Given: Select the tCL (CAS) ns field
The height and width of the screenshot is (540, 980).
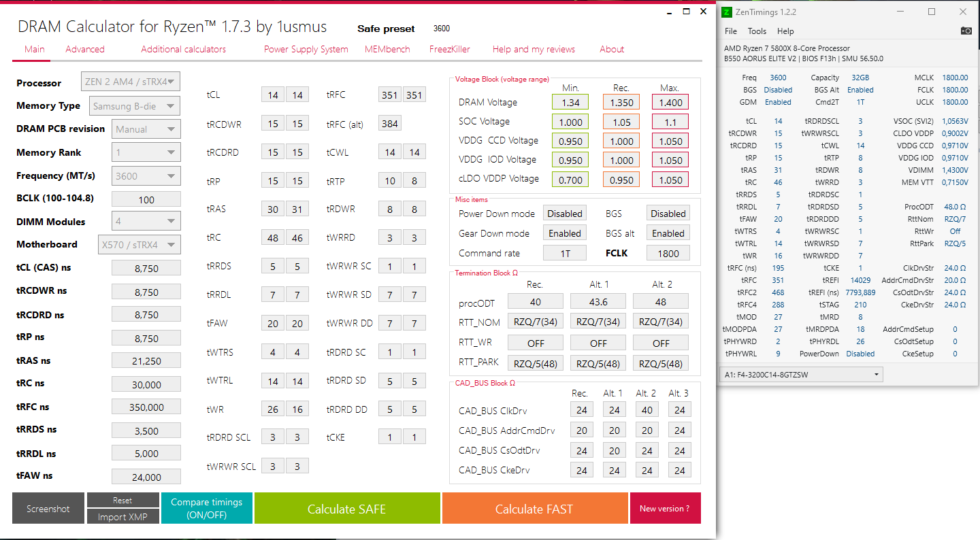Looking at the screenshot, I should click(146, 268).
